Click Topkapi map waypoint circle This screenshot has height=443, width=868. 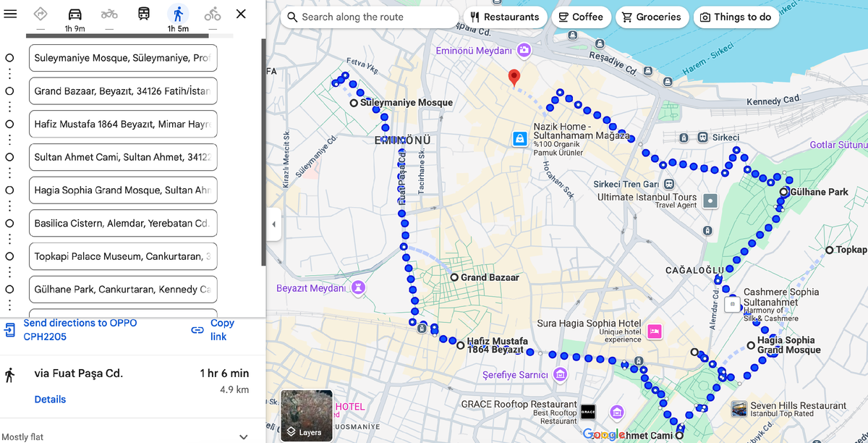[x=829, y=250]
